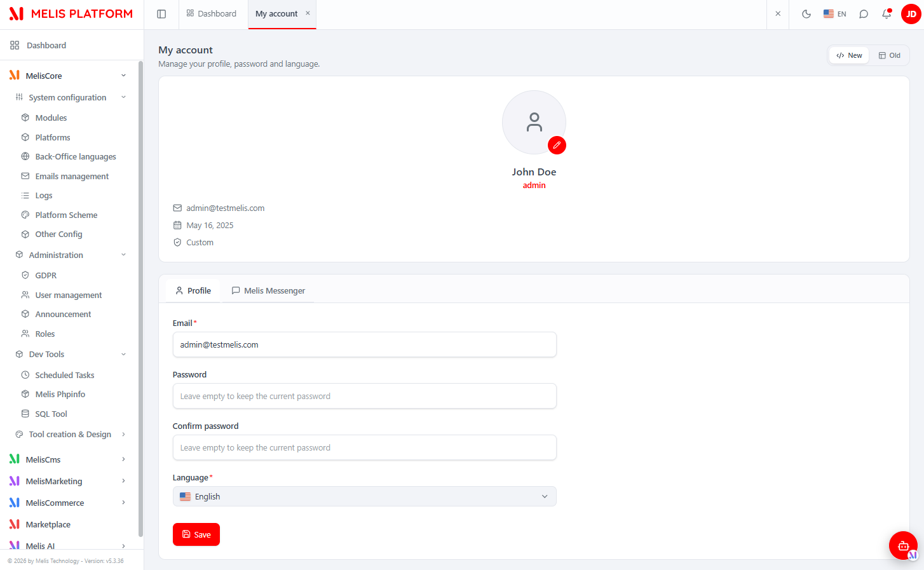Select the My account tab
The image size is (924, 570).
point(276,14)
